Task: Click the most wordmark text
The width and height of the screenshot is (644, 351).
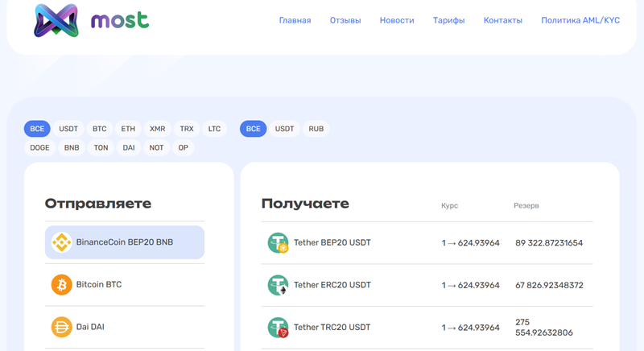Action: (120, 20)
